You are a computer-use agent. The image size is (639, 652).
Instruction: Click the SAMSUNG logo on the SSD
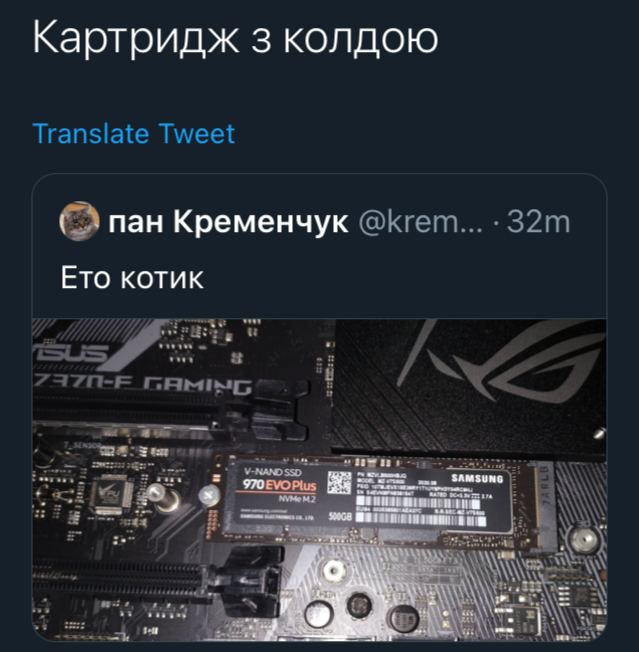477,479
